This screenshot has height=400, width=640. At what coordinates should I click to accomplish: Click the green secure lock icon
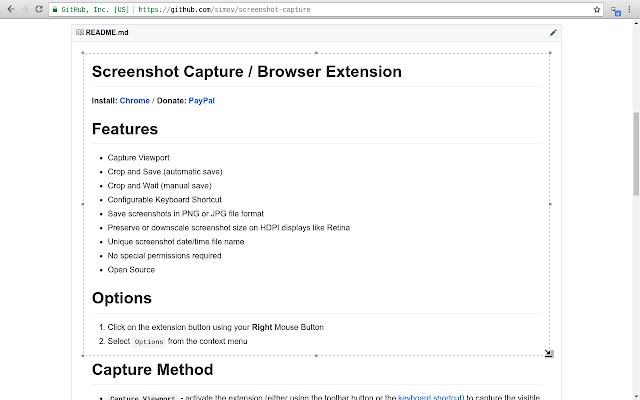[x=54, y=9]
